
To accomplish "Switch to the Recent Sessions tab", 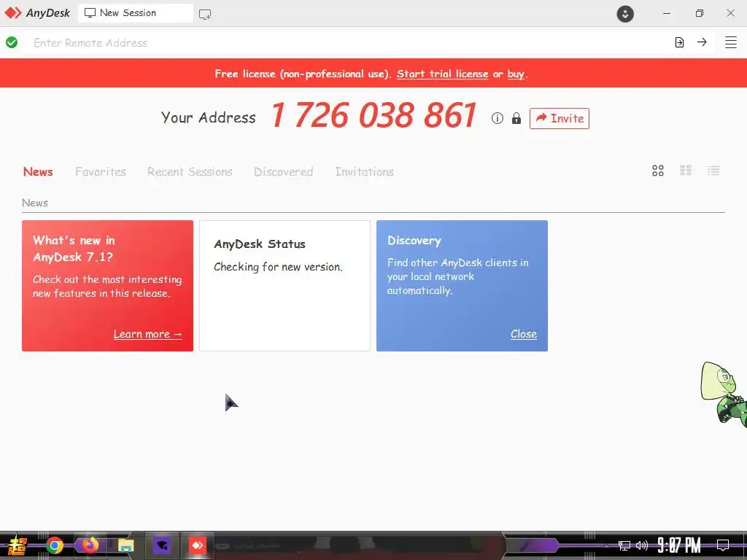I will tap(190, 172).
